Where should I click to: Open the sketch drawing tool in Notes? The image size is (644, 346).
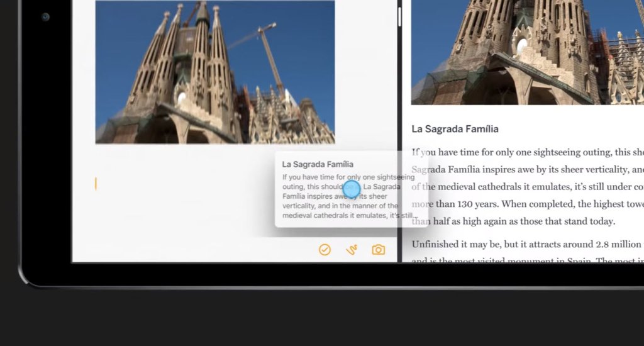[x=352, y=250]
